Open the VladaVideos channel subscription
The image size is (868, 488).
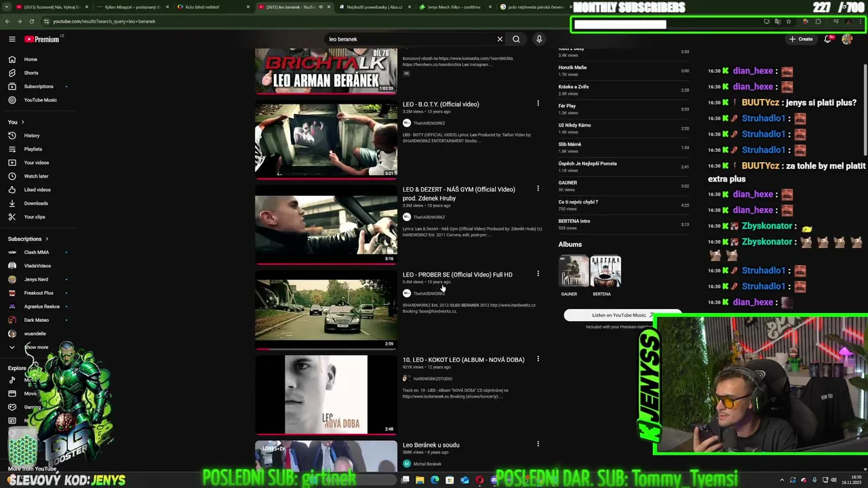[39, 266]
